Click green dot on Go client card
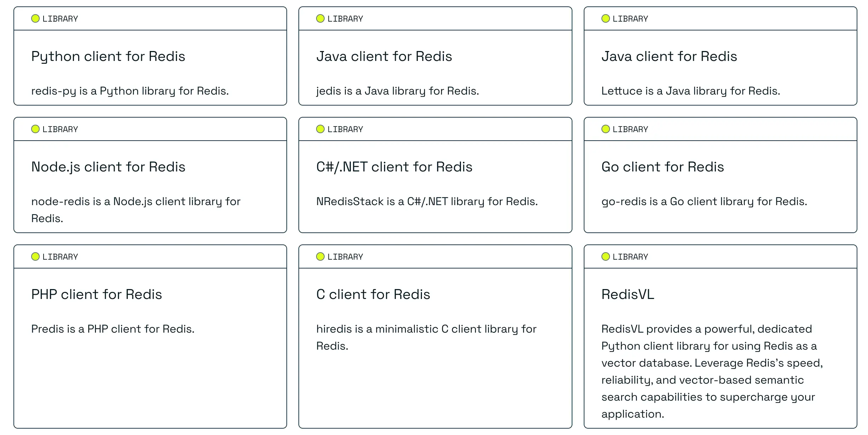Viewport: 868px width, 435px height. tap(606, 129)
